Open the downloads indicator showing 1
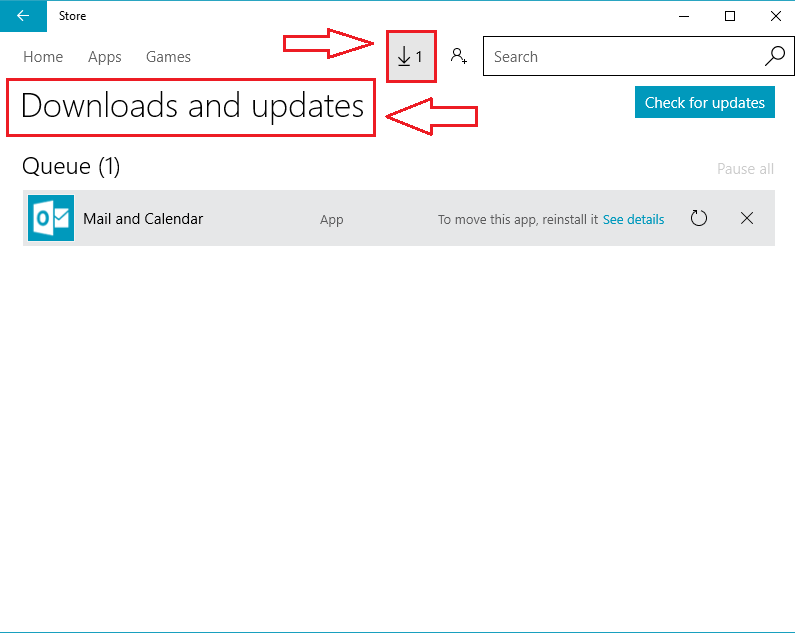The height and width of the screenshot is (633, 795). [x=411, y=56]
